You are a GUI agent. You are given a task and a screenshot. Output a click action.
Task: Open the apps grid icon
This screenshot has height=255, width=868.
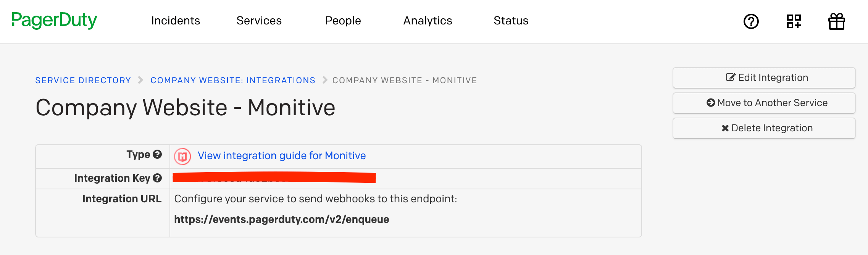tap(794, 22)
